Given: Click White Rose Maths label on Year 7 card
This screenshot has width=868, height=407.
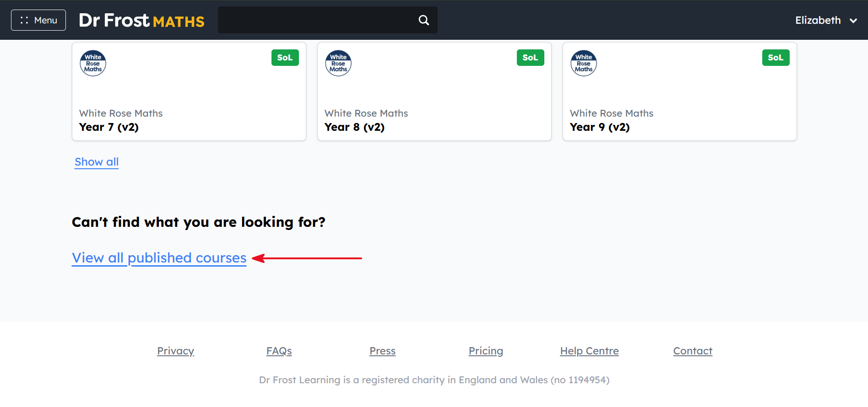Looking at the screenshot, I should (121, 113).
